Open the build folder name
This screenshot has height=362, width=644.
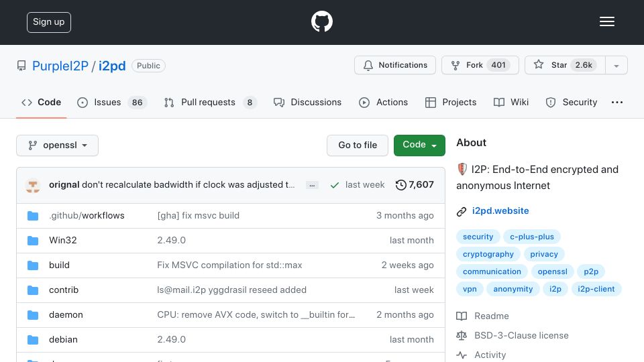(59, 265)
